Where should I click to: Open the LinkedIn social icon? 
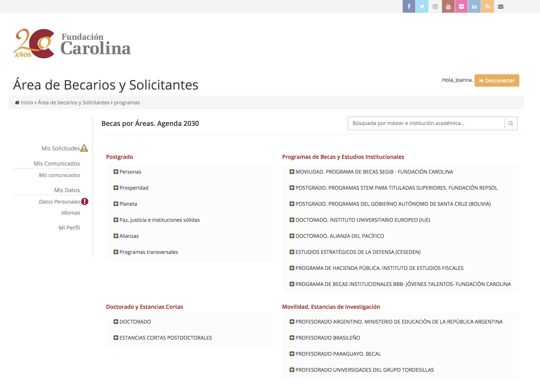pyautogui.click(x=474, y=6)
